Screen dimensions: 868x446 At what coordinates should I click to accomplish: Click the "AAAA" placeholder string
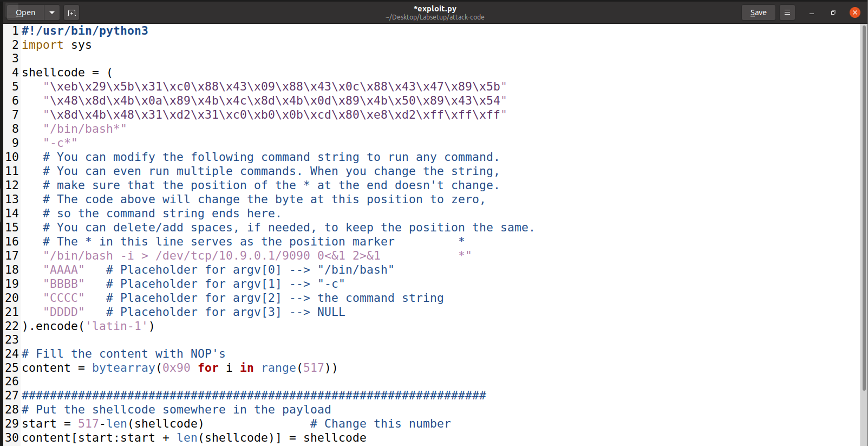pos(64,270)
